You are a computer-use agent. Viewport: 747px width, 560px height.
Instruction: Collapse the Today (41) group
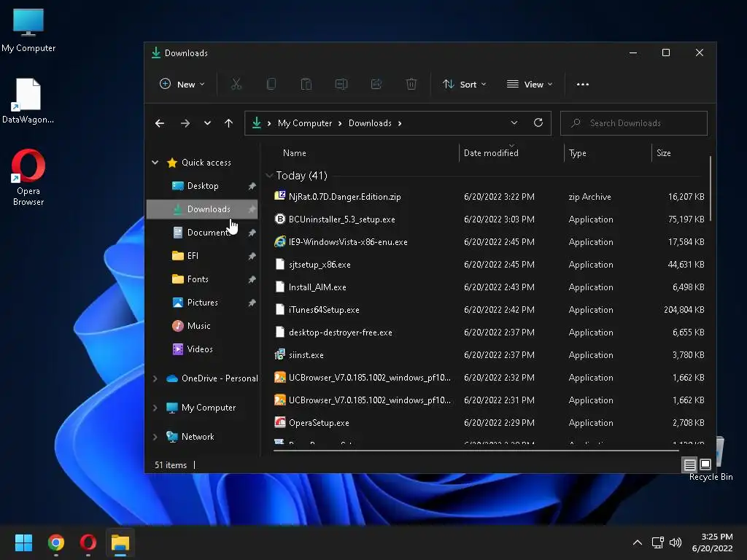[x=269, y=176]
